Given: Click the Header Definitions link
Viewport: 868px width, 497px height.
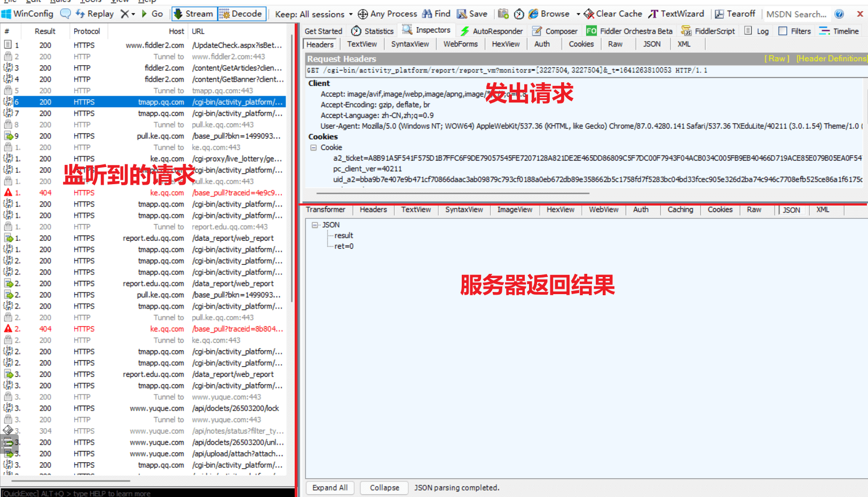Looking at the screenshot, I should [x=831, y=59].
